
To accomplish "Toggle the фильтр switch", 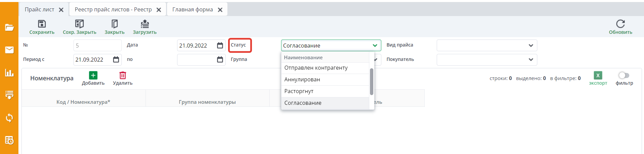I will 624,75.
